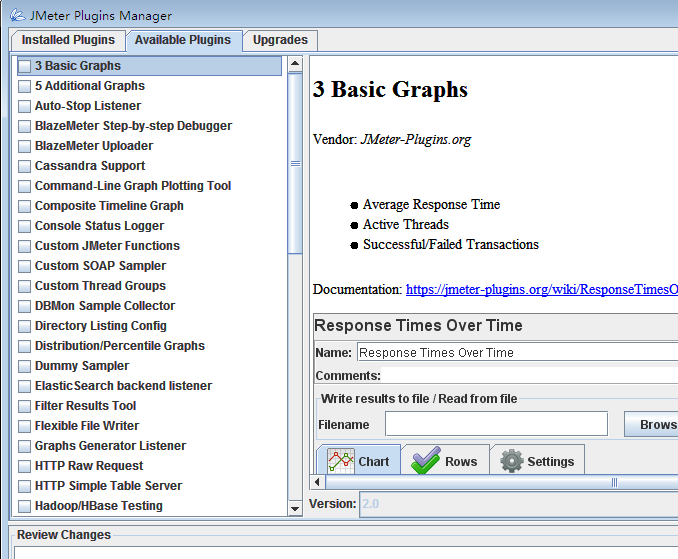Select the Chart tab

pyautogui.click(x=358, y=460)
